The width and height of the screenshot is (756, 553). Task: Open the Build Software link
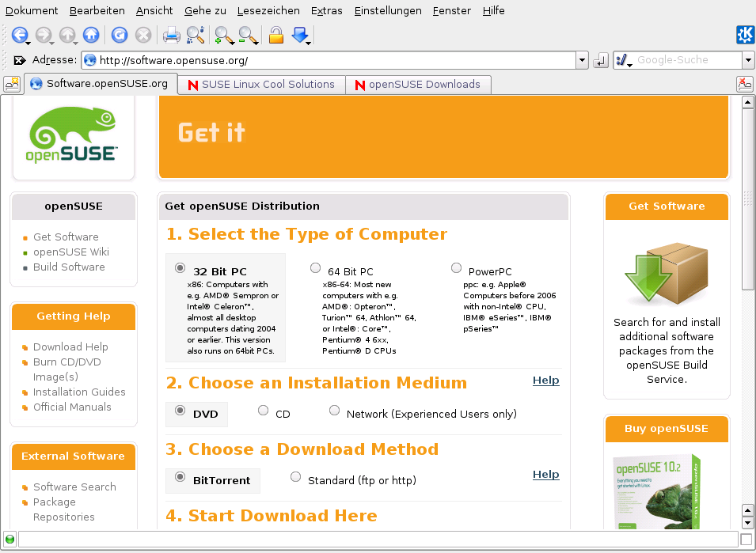pyautogui.click(x=69, y=267)
